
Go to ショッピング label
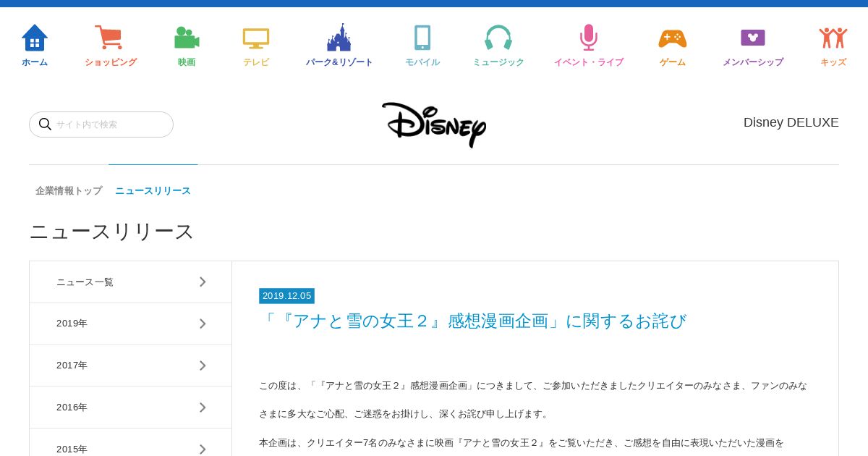tap(111, 62)
